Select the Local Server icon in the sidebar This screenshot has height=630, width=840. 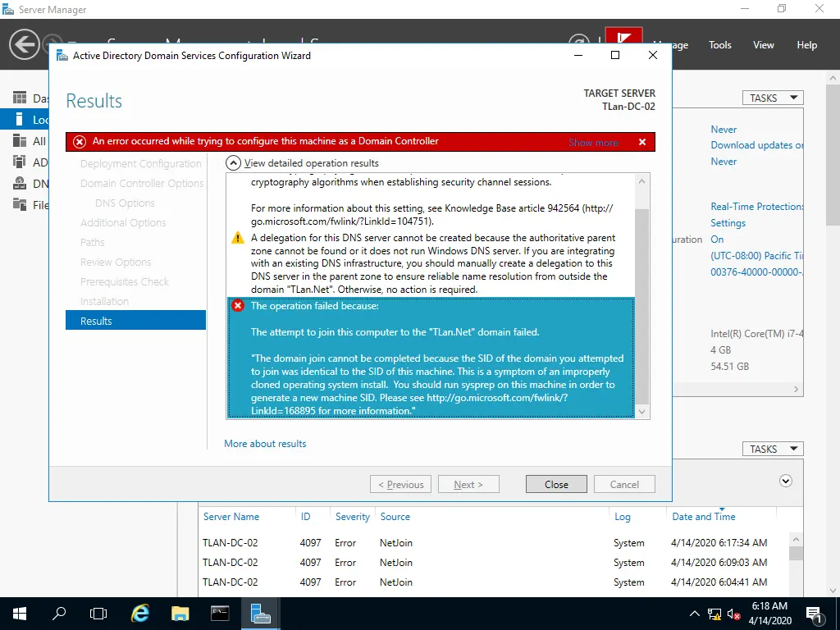[x=20, y=119]
